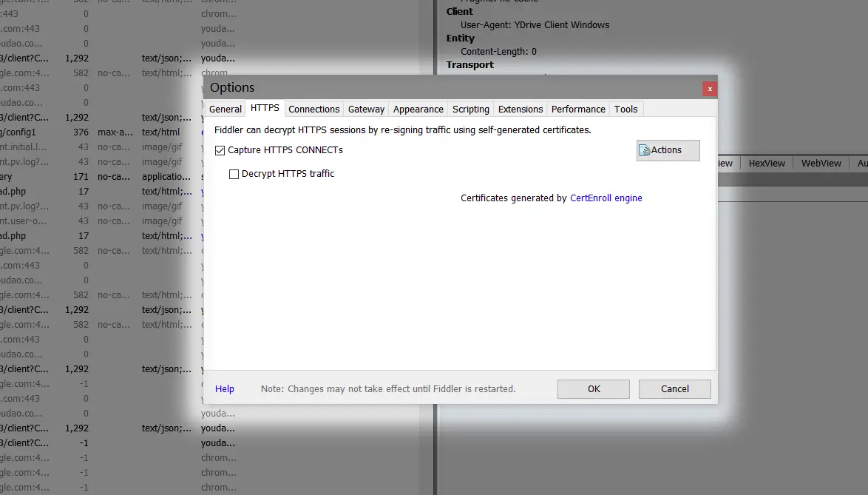
Task: Select the HTTPS tab
Action: 265,108
